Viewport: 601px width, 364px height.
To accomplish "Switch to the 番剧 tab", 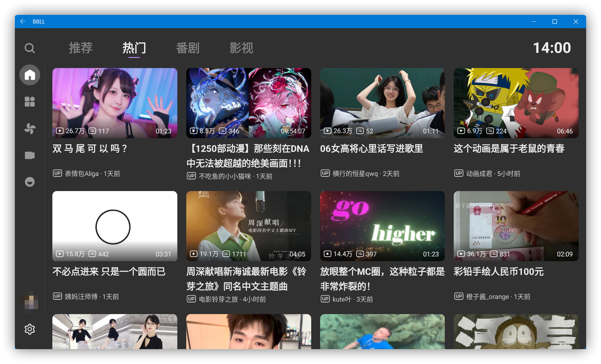I will coord(188,48).
